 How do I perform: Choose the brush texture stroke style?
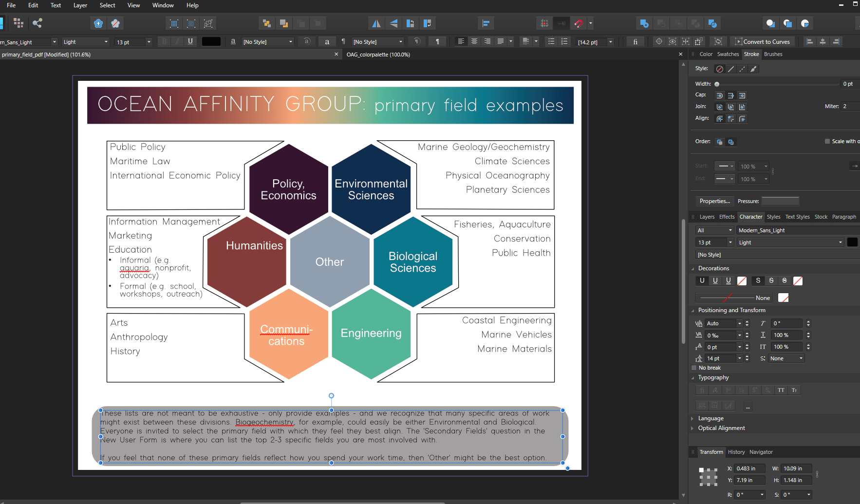coord(753,69)
